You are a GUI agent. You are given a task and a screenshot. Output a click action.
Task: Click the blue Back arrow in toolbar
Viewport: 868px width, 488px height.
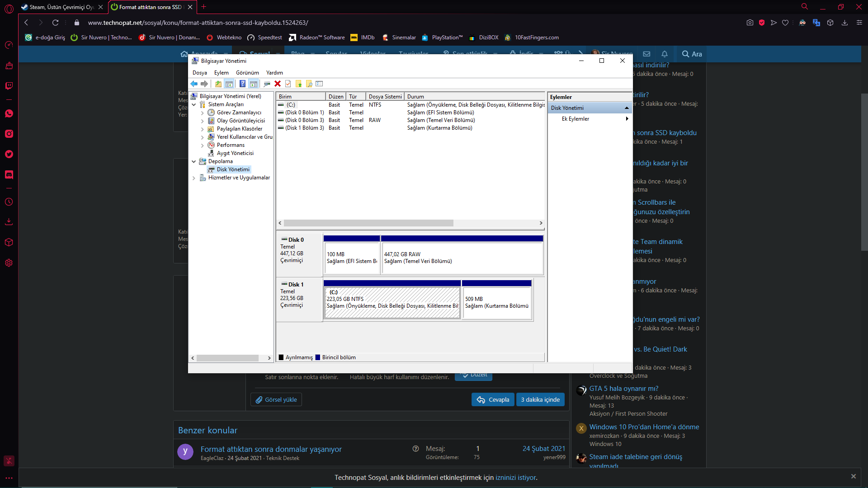tap(194, 84)
